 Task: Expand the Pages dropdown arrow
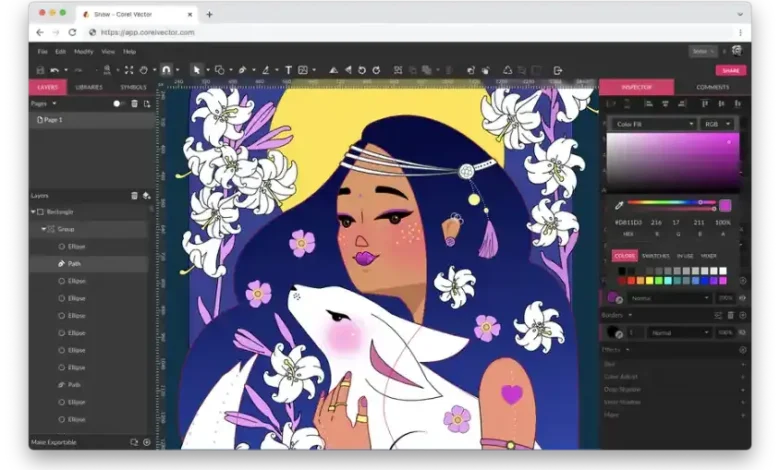point(54,103)
